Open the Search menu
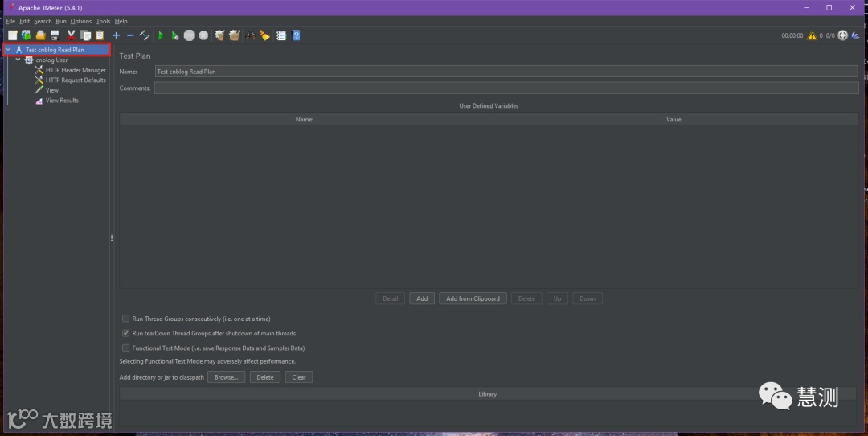Image resolution: width=868 pixels, height=436 pixels. tap(43, 21)
